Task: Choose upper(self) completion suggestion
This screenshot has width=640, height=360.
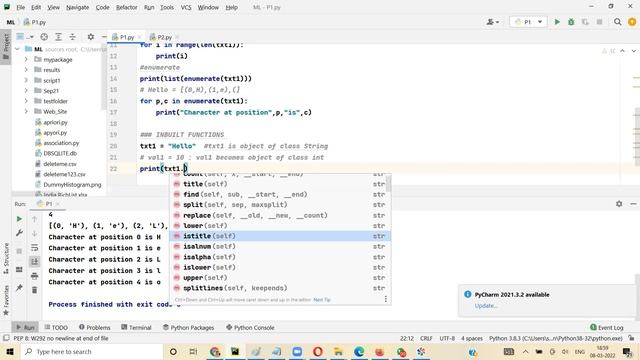Action: [x=280, y=278]
